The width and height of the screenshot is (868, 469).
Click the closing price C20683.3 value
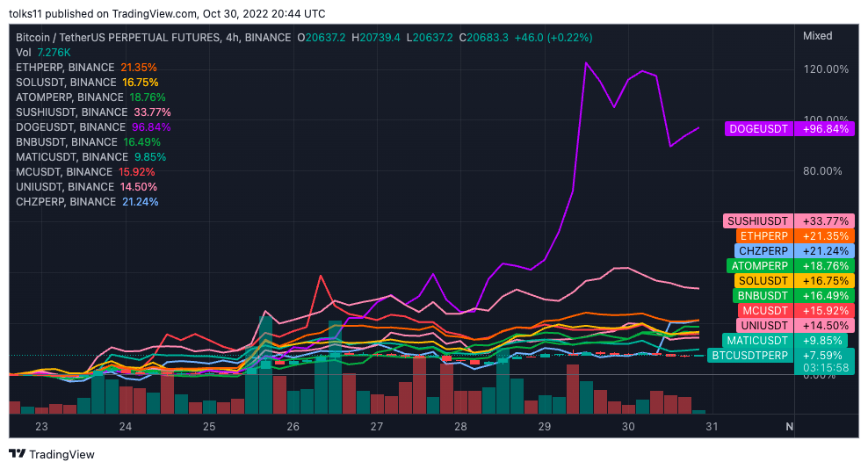point(483,38)
